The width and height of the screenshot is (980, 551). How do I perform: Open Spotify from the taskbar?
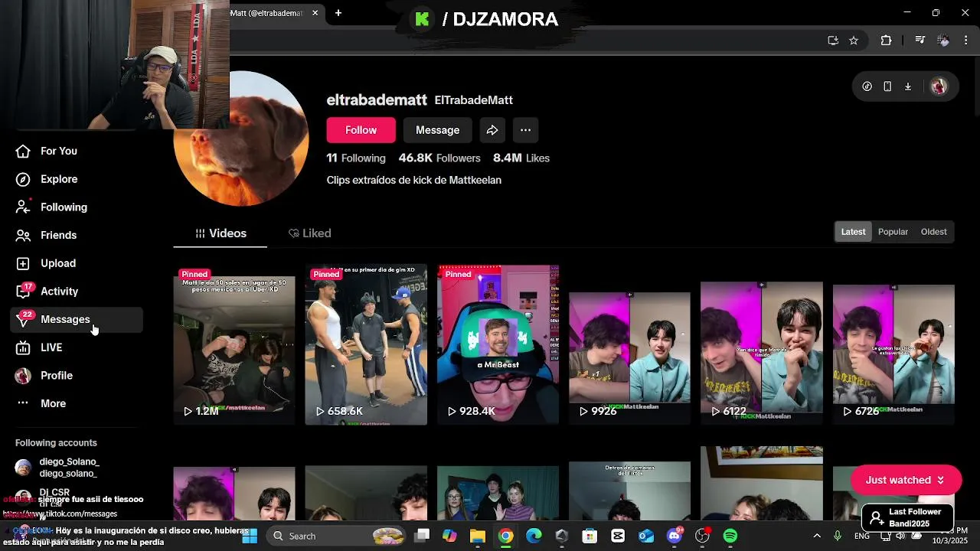pyautogui.click(x=730, y=536)
